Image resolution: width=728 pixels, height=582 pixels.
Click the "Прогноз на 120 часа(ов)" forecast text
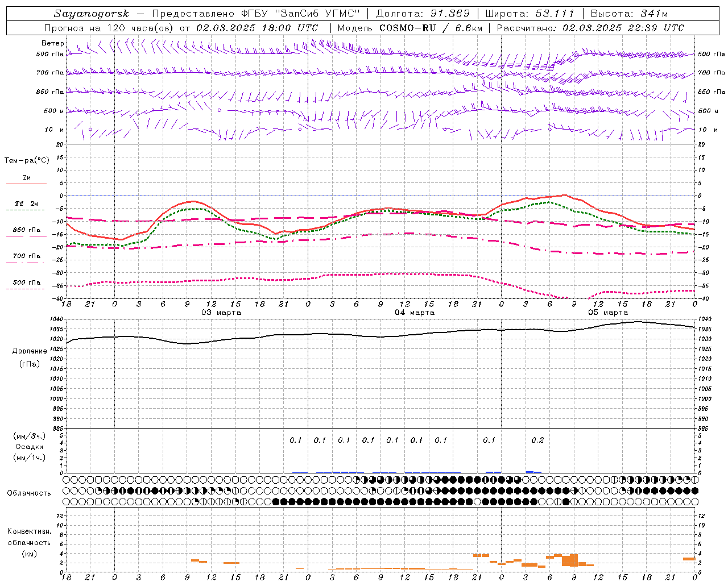click(109, 28)
